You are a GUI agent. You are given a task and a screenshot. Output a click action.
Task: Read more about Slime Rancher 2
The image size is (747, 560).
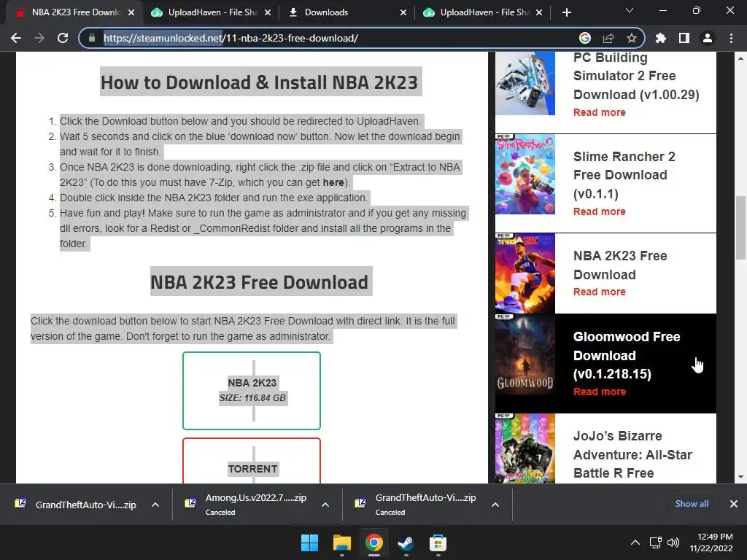tap(600, 211)
